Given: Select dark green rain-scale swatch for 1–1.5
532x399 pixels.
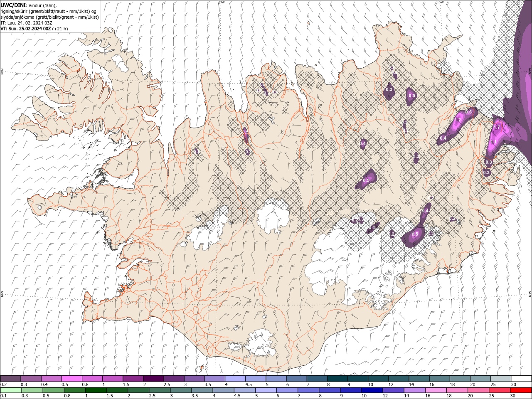Looking at the screenshot, I should 96,390.
